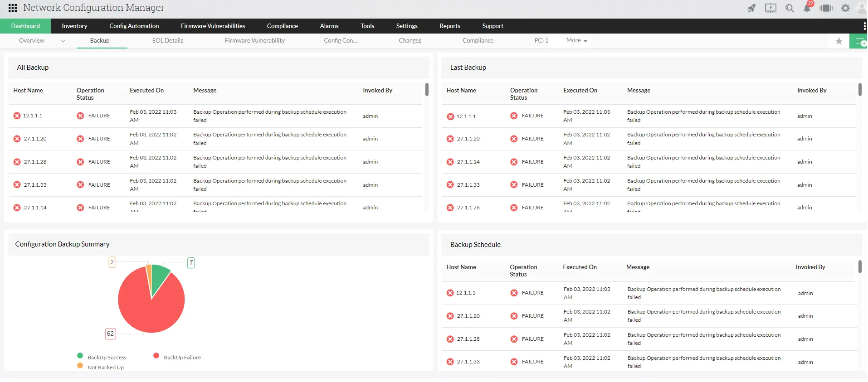
Task: Expand the Overview dropdown chevron
Action: click(63, 41)
